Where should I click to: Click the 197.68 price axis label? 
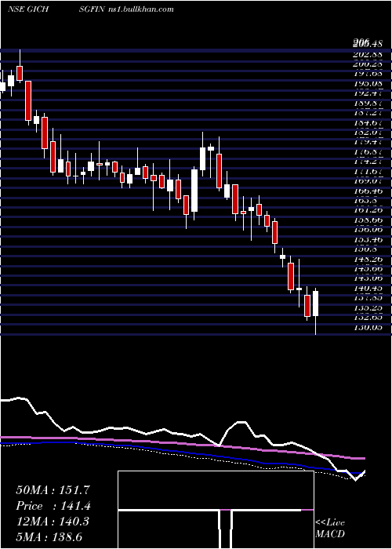click(x=367, y=75)
